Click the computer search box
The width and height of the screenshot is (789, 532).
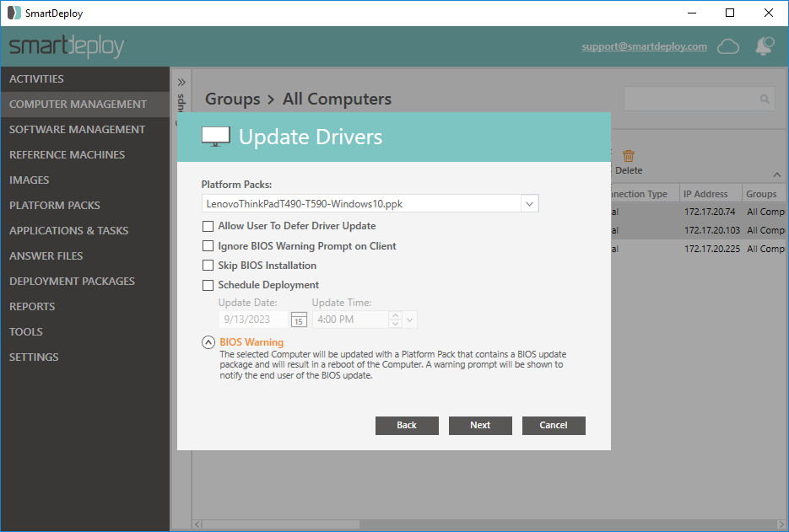tap(700, 99)
